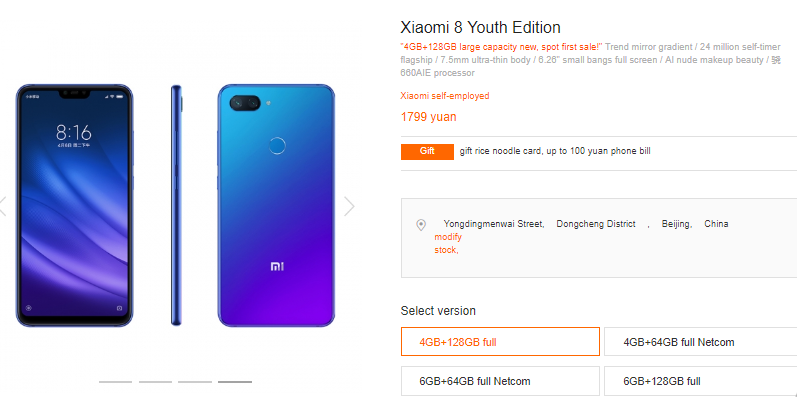This screenshot has width=797, height=404.
Task: Switch to the second carousel slide indicator
Action: [x=155, y=382]
